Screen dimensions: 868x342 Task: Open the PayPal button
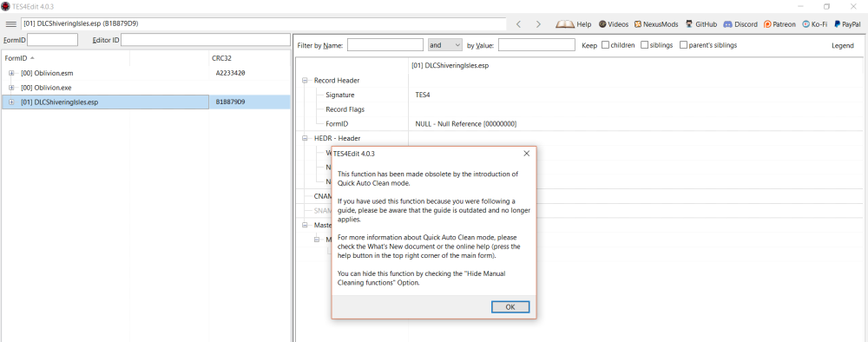pos(846,24)
